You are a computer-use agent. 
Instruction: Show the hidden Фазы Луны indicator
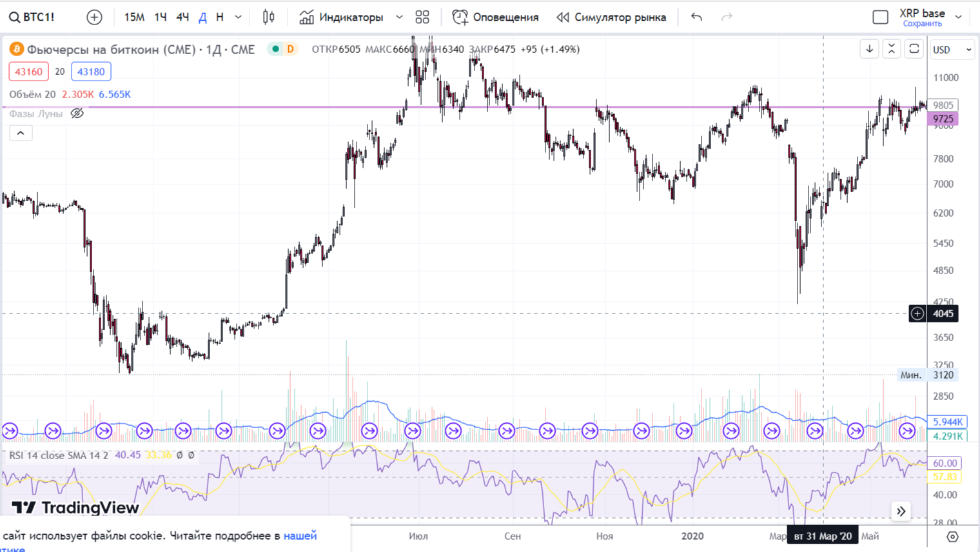(x=77, y=113)
